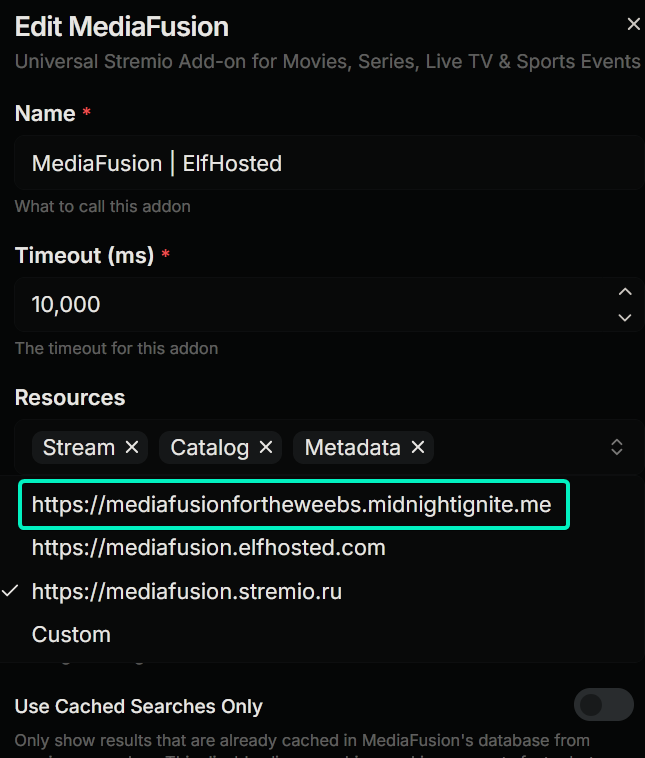Remove the Metadata resource tag
Screen dimensions: 645x758
point(418,448)
